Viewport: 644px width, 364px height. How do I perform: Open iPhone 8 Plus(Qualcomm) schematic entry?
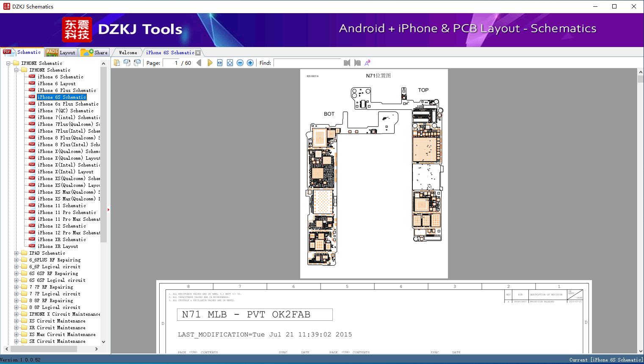point(69,138)
